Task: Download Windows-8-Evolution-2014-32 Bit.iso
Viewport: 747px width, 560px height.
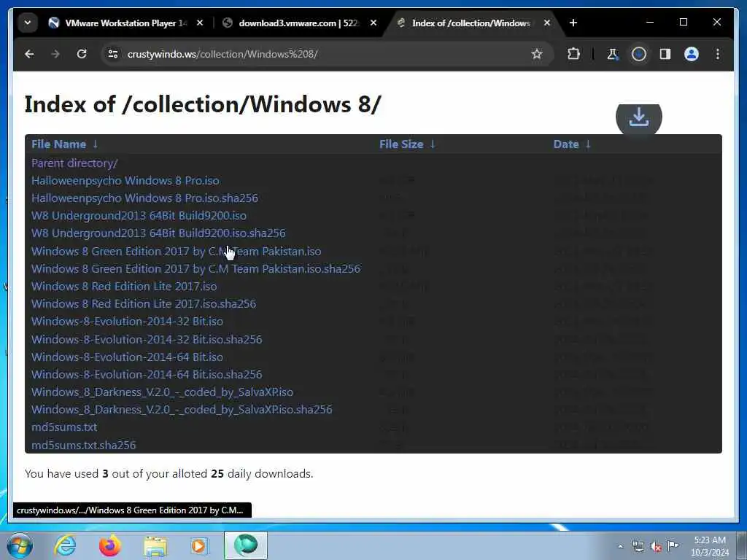Action: [127, 322]
